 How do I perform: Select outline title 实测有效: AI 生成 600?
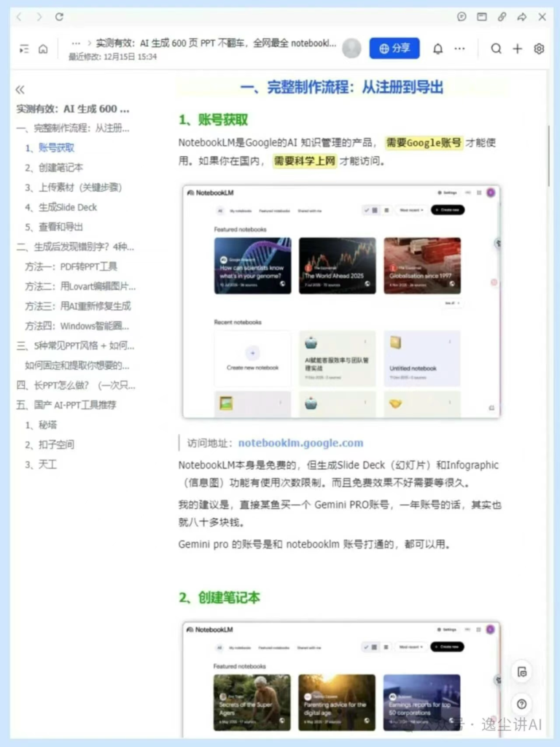click(72, 109)
